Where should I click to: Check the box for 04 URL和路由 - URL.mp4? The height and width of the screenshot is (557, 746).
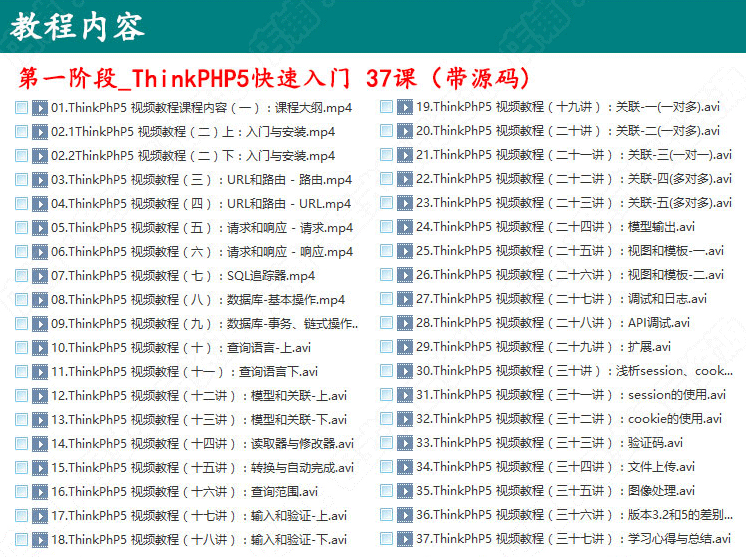(x=21, y=204)
